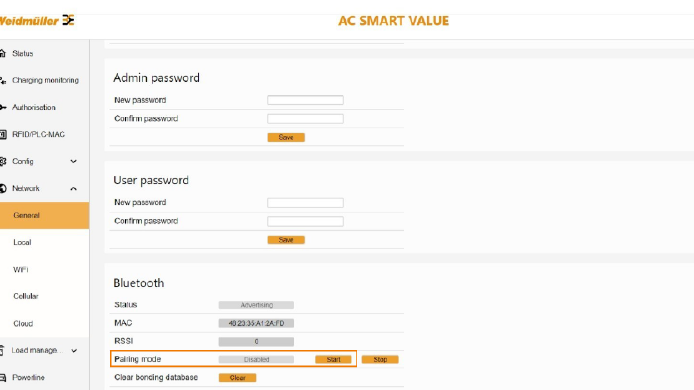
Task: Collapse the Network menu chevron
Action: click(73, 189)
